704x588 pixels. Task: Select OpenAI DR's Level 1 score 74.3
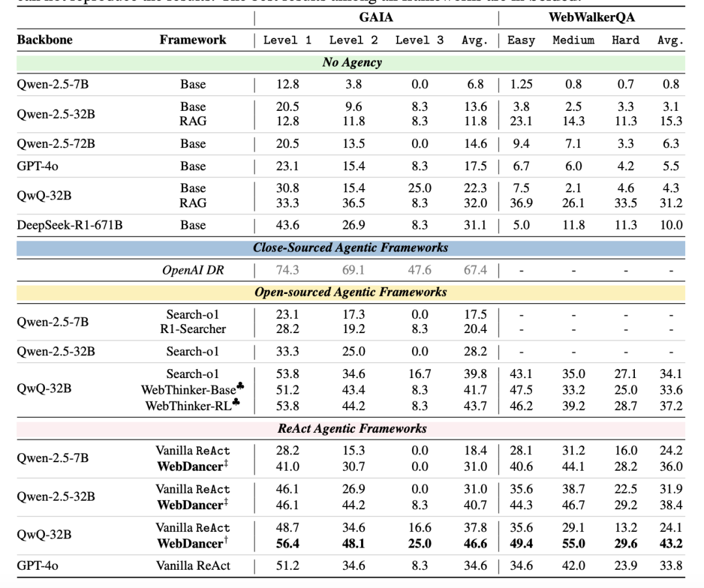point(287,271)
